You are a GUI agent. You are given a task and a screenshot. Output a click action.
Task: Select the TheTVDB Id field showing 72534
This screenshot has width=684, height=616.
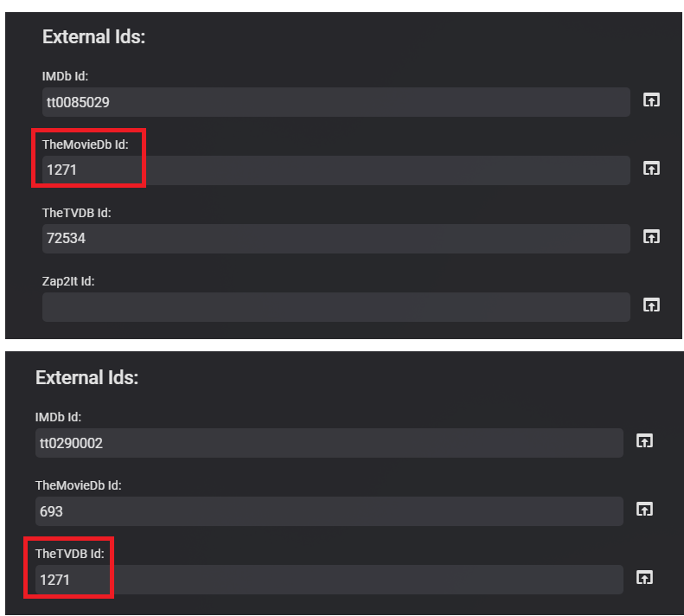[x=336, y=239]
